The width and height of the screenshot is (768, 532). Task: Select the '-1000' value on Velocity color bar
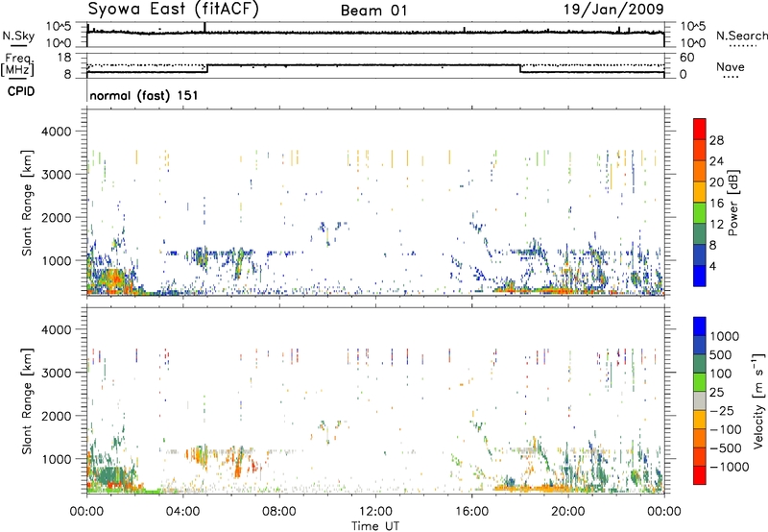[x=730, y=467]
